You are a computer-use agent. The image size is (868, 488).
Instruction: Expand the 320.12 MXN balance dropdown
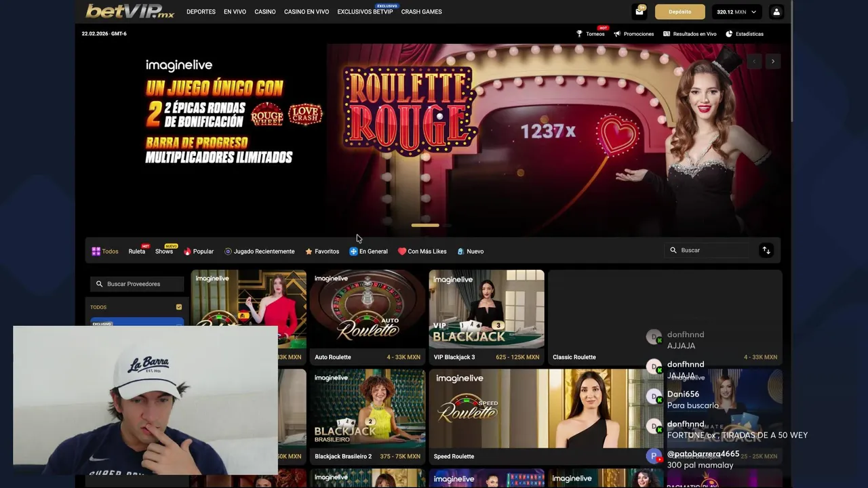pos(736,12)
